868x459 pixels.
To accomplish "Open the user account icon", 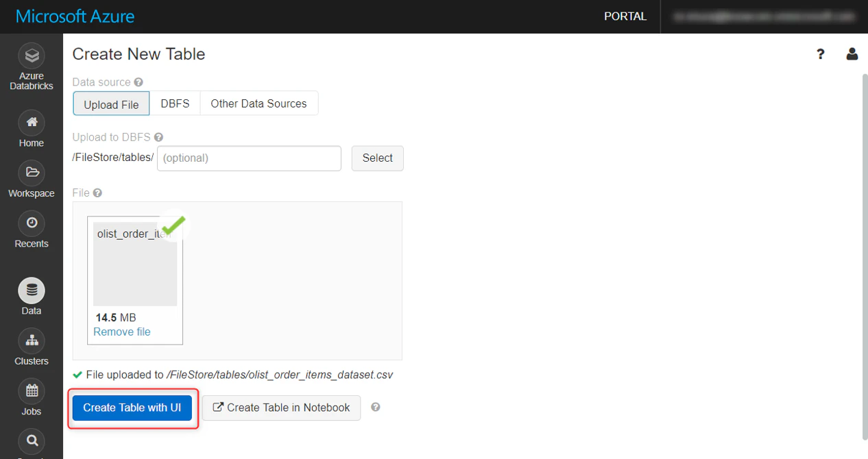I will pyautogui.click(x=852, y=54).
